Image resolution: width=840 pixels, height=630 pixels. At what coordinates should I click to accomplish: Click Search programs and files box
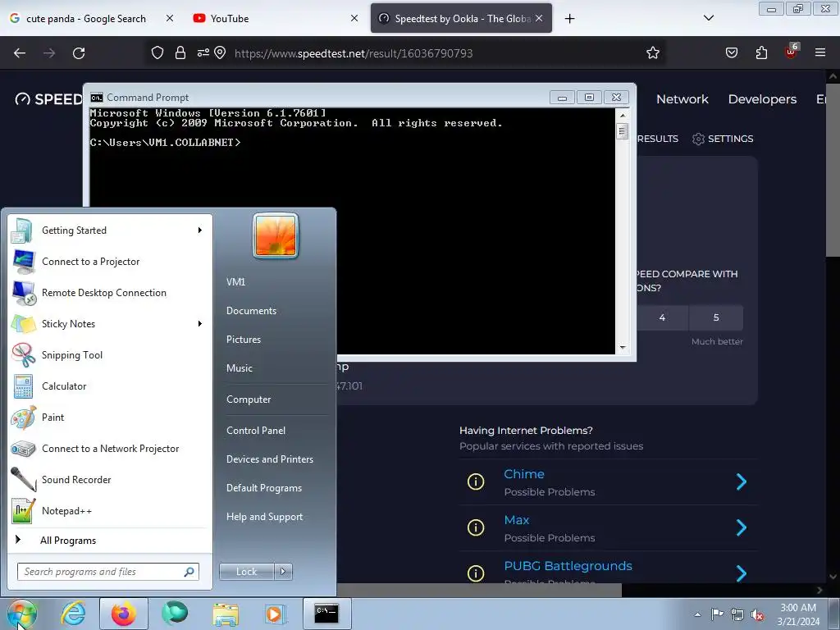pos(107,572)
